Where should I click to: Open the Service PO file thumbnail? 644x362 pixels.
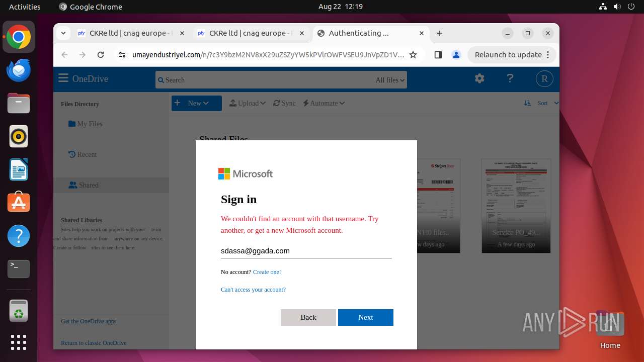point(516,206)
